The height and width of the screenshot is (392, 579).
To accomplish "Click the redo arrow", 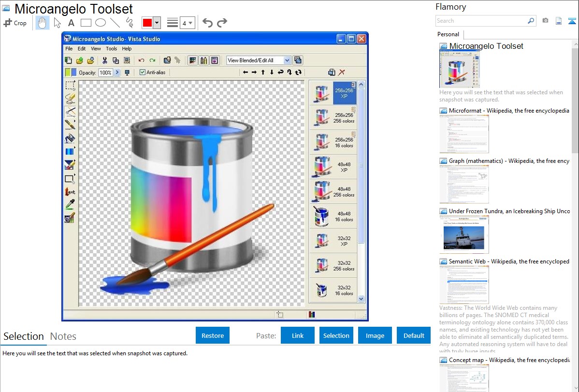I will [x=222, y=23].
